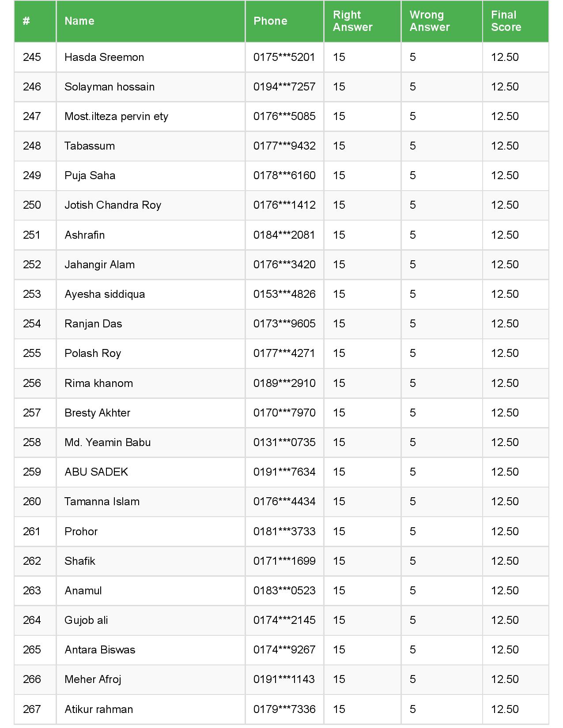Select the name ABU SADEK

coord(96,472)
